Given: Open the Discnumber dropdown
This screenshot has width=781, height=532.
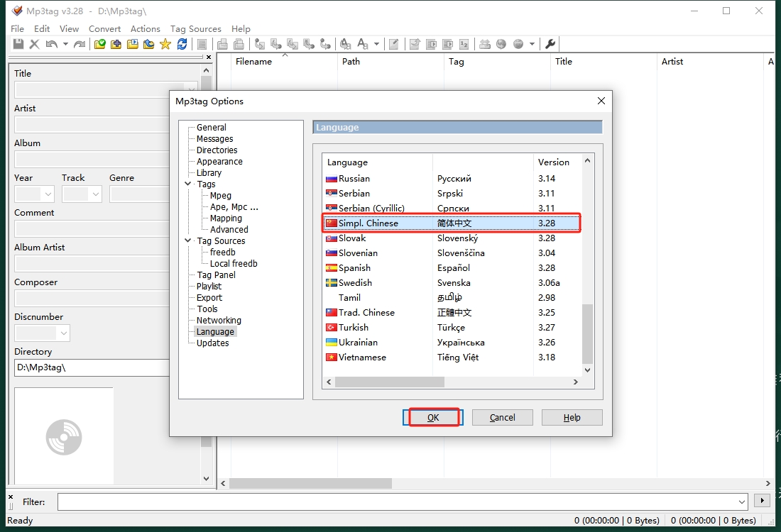Looking at the screenshot, I should tap(64, 333).
